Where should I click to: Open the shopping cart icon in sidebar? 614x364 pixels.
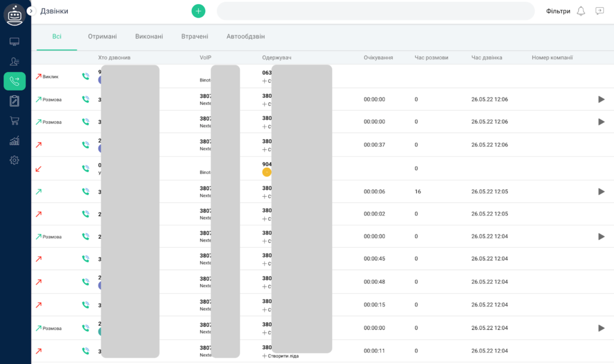[x=14, y=121]
